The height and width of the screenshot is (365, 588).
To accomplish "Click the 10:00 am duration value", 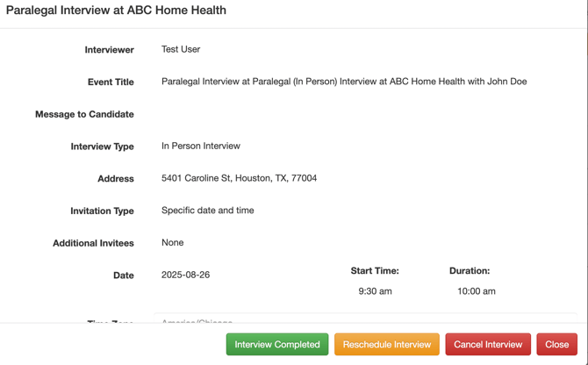I will [x=476, y=291].
